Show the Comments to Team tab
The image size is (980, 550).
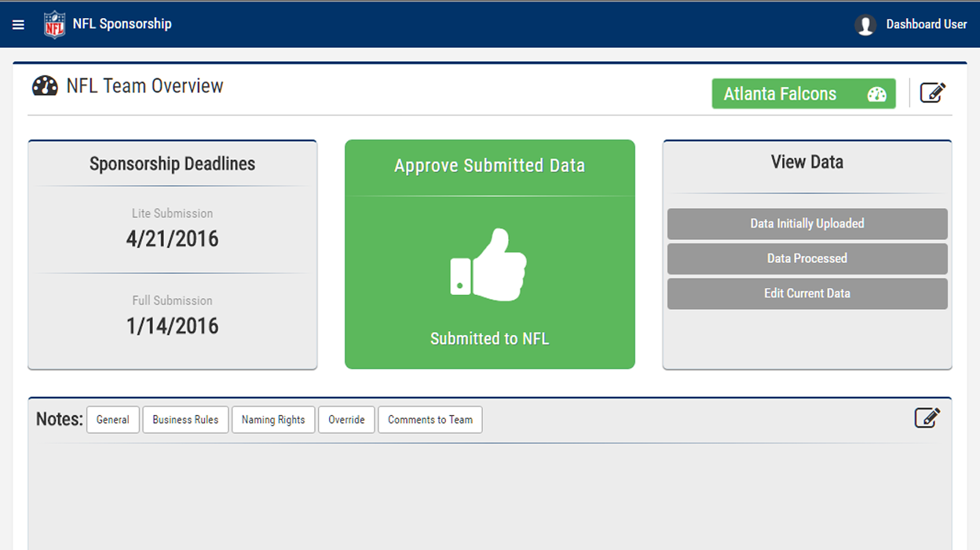(430, 420)
